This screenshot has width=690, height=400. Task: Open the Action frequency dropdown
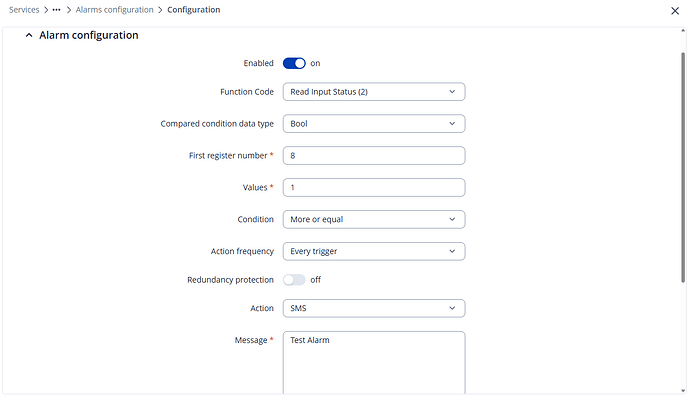coord(374,251)
